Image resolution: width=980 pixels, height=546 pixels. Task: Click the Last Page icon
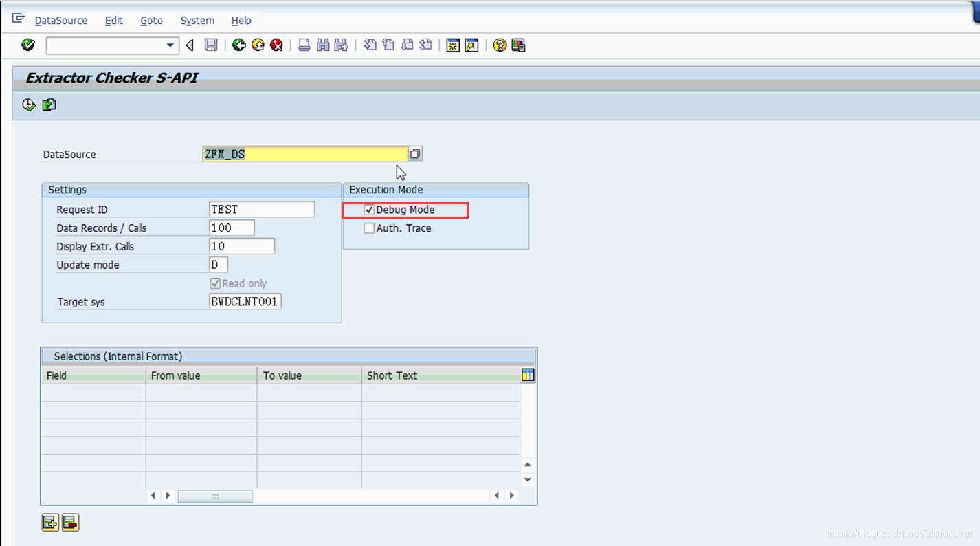pyautogui.click(x=425, y=45)
